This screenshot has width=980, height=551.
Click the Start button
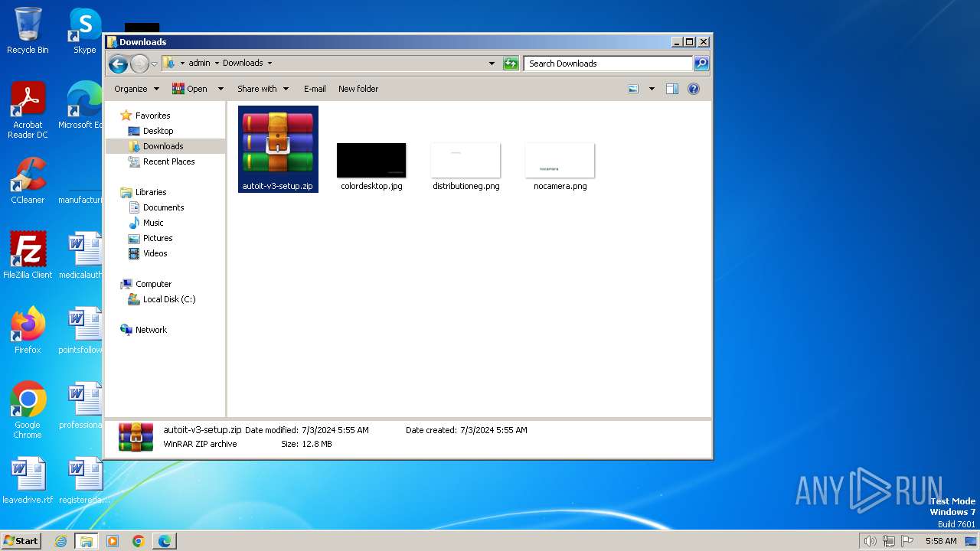[x=21, y=541]
